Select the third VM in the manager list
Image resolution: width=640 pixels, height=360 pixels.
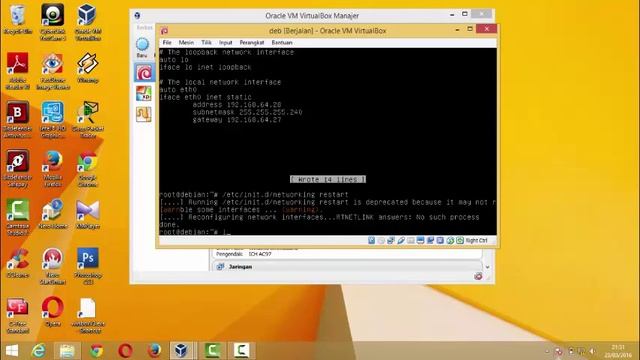[144, 114]
